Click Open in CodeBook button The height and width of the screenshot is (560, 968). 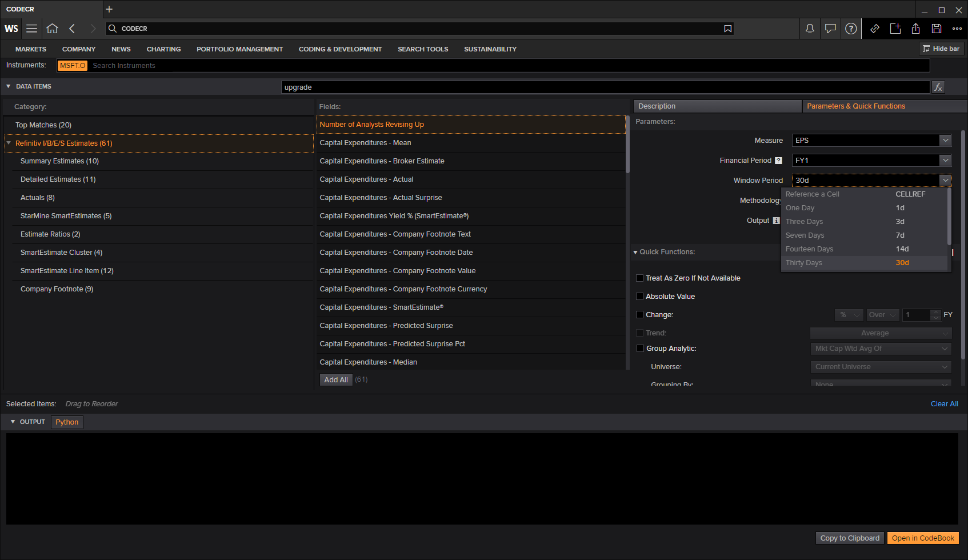click(923, 538)
